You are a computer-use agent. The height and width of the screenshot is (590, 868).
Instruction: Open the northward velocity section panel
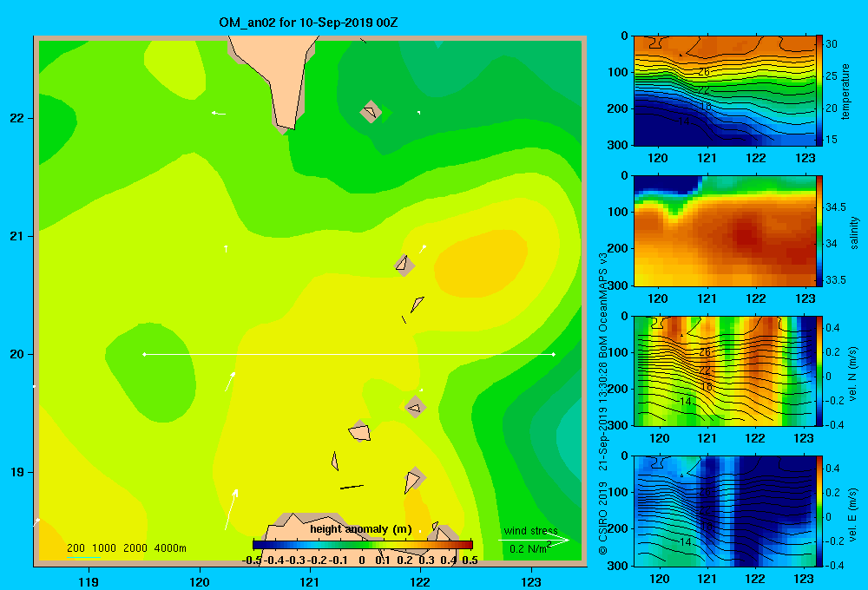724,371
